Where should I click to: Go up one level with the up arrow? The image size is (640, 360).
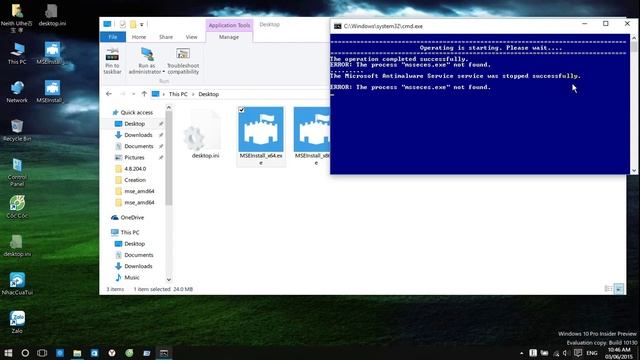[144, 94]
